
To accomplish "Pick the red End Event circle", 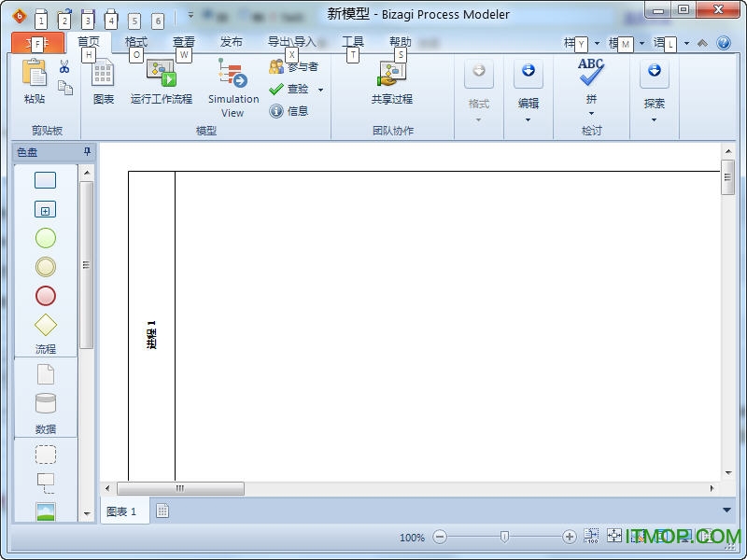I will 46,296.
